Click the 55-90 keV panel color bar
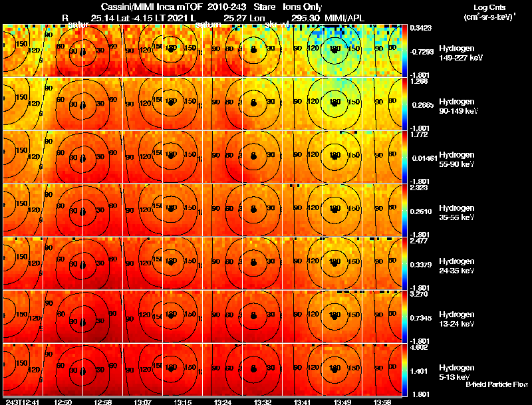Screen dimensions: 532x405 tap(404, 157)
